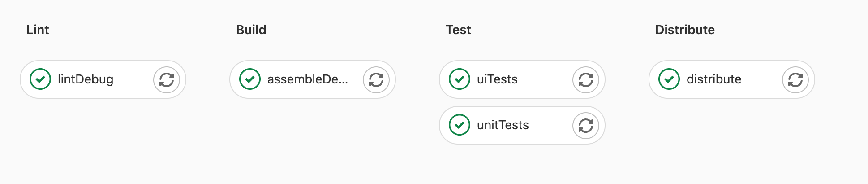Click the passed checkmark on assembleDe...
This screenshot has height=184, width=868.
click(x=250, y=79)
